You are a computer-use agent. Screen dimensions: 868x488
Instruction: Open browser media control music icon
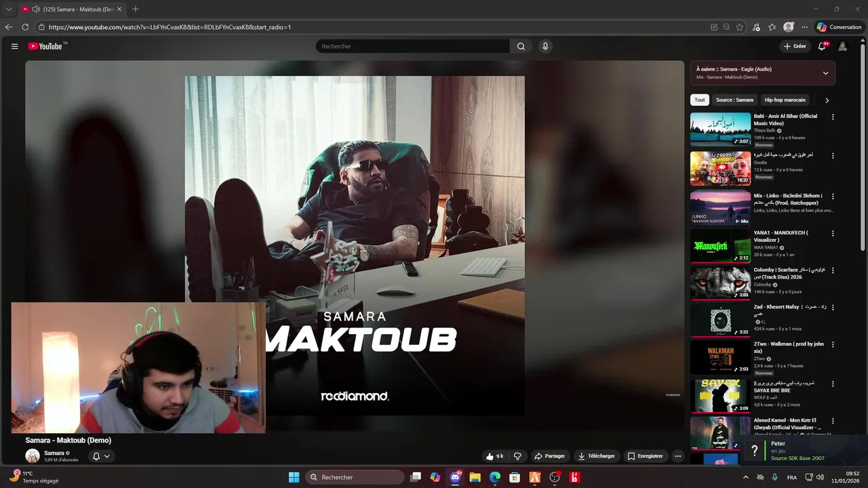coord(756,27)
